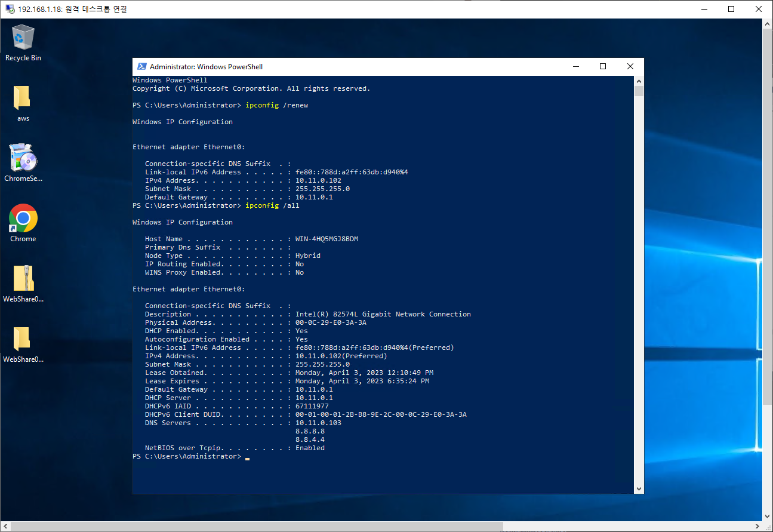Click physical address 00-0C-29-E0-3A-3A
Image resolution: width=773 pixels, height=532 pixels.
click(331, 322)
